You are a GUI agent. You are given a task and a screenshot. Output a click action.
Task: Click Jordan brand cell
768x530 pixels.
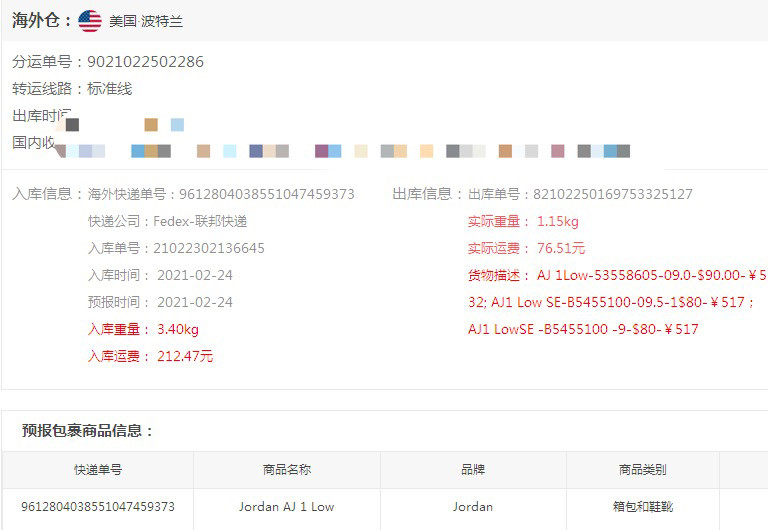[x=473, y=506]
